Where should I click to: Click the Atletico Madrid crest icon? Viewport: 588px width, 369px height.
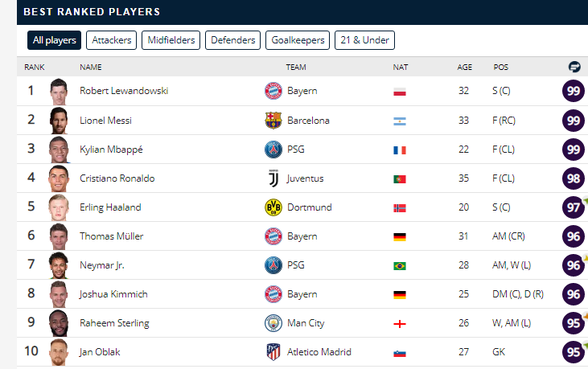pyautogui.click(x=273, y=352)
